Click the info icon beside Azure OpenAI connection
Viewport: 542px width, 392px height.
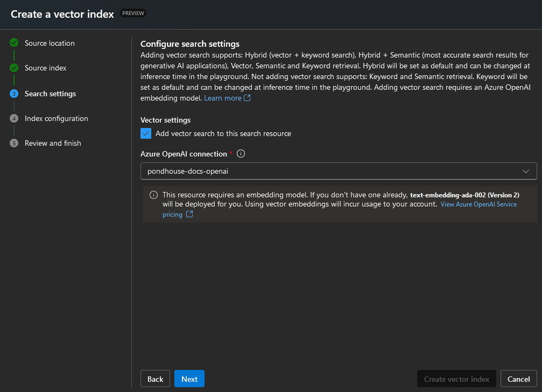[241, 154]
